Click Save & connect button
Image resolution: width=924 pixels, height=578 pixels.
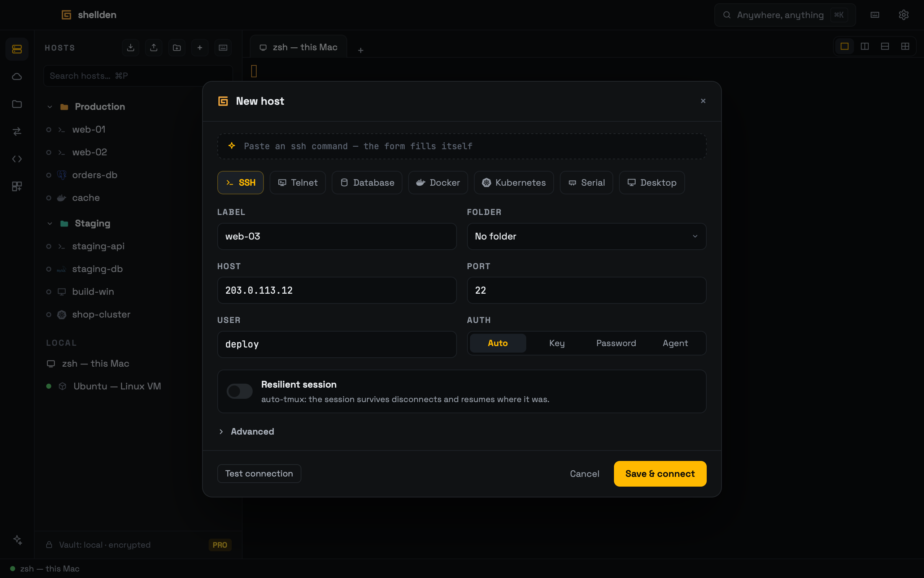tap(660, 474)
